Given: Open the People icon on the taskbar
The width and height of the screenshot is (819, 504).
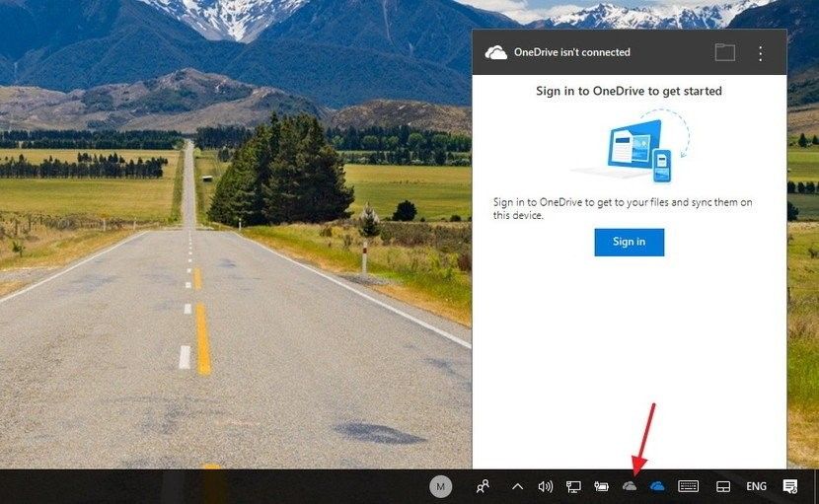Looking at the screenshot, I should pyautogui.click(x=484, y=486).
